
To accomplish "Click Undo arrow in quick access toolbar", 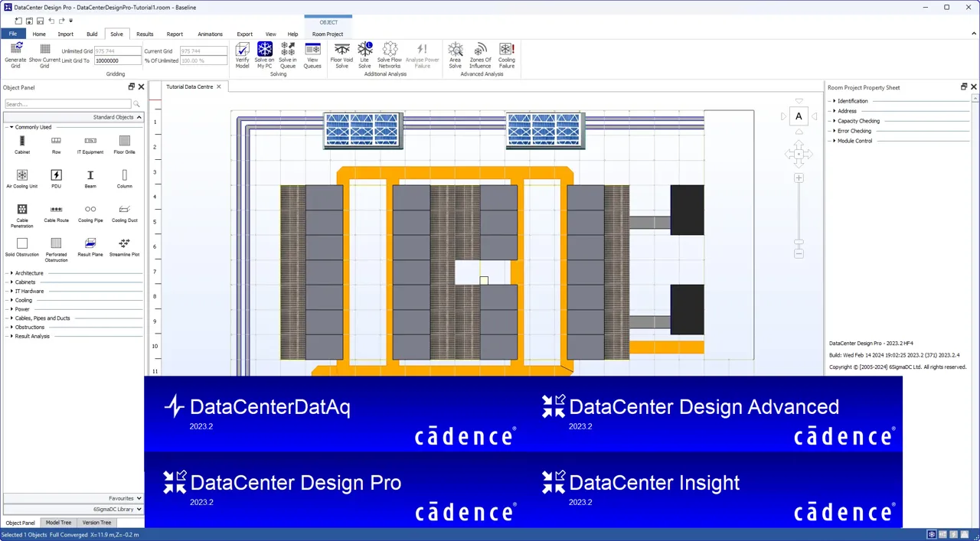I will [51, 21].
